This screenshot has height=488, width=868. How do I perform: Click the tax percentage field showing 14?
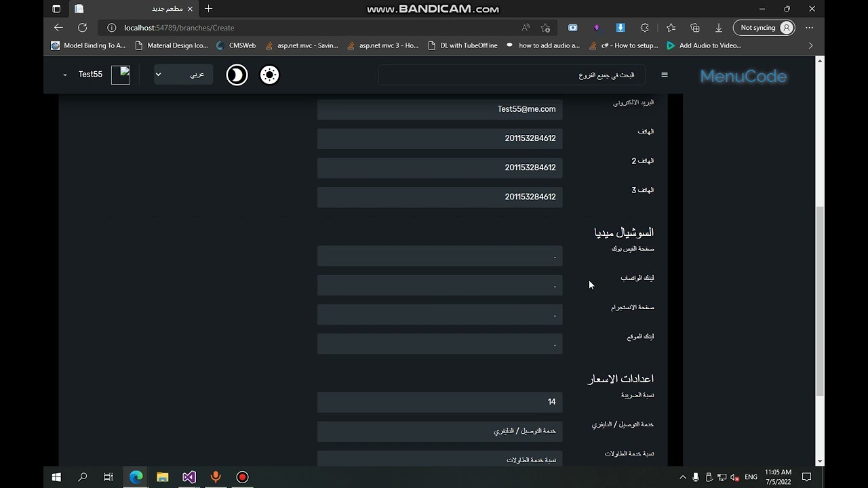tap(439, 402)
